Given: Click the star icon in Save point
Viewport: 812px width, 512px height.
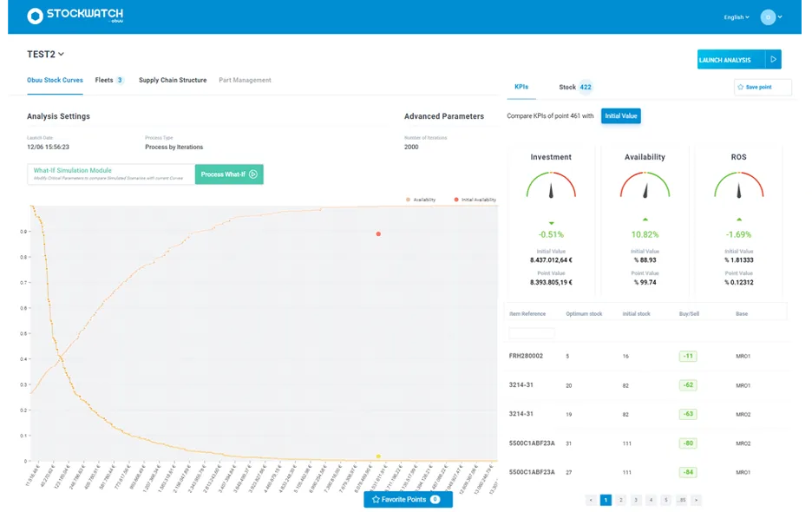Looking at the screenshot, I should click(741, 87).
